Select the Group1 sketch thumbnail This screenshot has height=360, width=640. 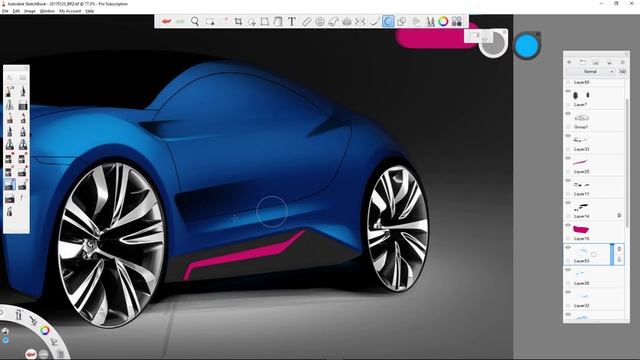click(x=581, y=118)
